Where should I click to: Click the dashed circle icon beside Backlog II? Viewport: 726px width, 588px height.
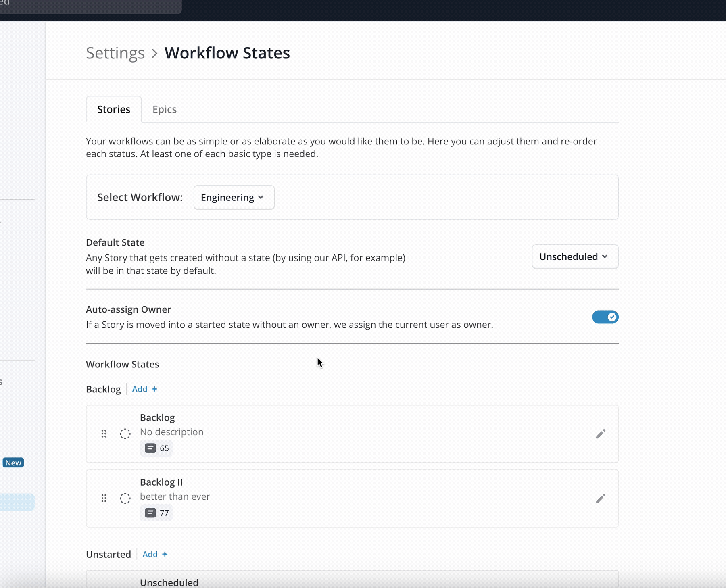(125, 498)
